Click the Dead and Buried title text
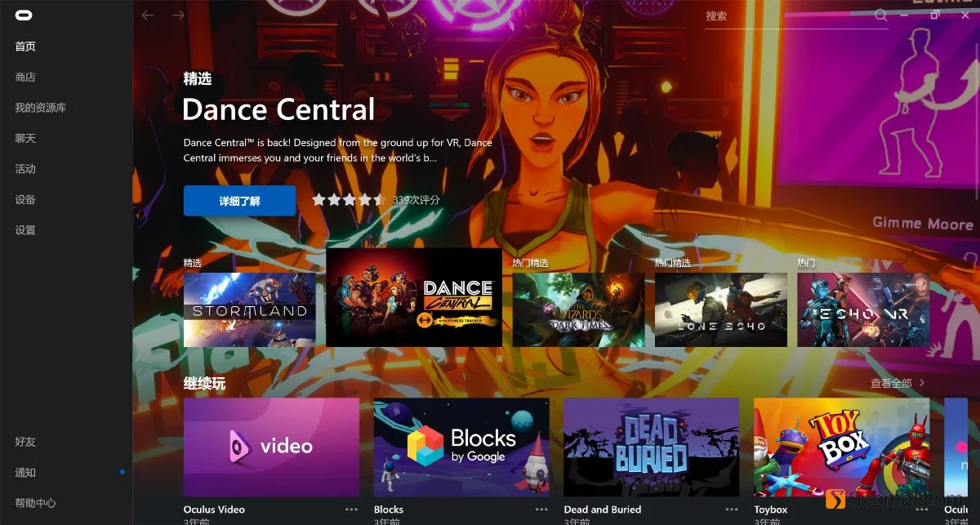The height and width of the screenshot is (525, 980). click(x=603, y=509)
